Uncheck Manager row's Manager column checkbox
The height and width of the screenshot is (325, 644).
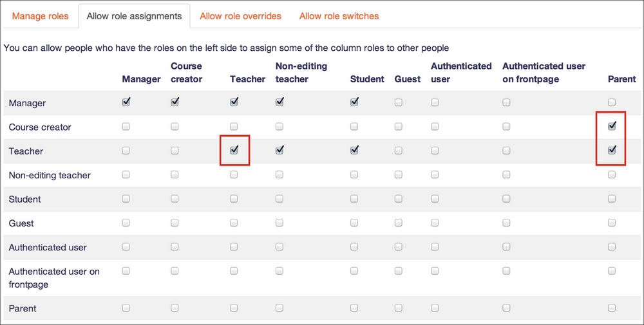[x=126, y=102]
